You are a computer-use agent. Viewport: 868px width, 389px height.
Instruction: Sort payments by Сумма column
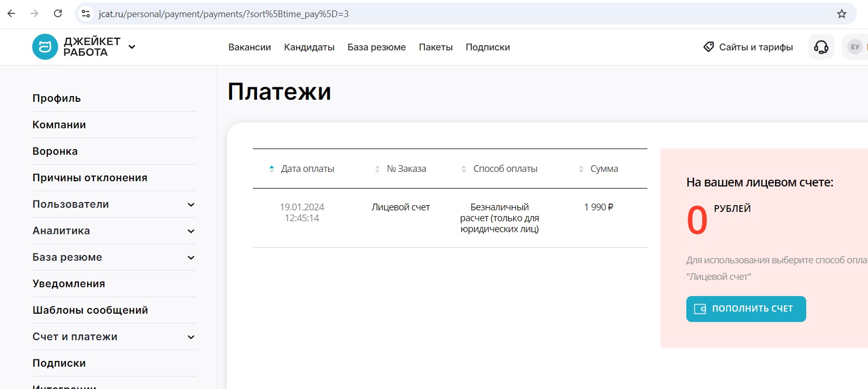(581, 169)
